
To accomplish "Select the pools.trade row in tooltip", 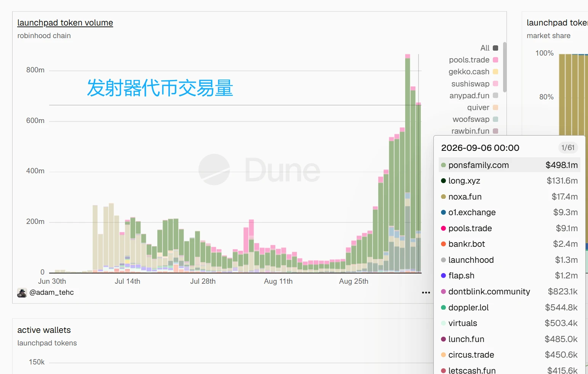I will [x=509, y=228].
